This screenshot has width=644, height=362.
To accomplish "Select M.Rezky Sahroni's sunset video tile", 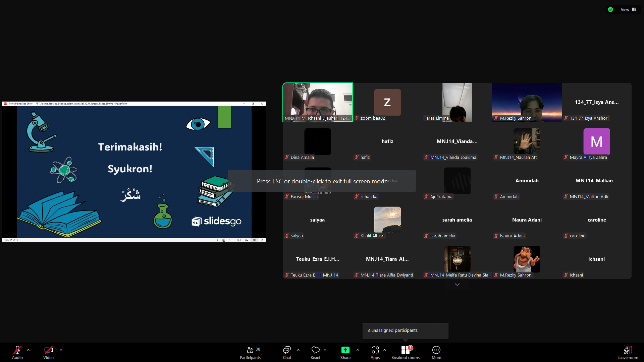I will (527, 103).
